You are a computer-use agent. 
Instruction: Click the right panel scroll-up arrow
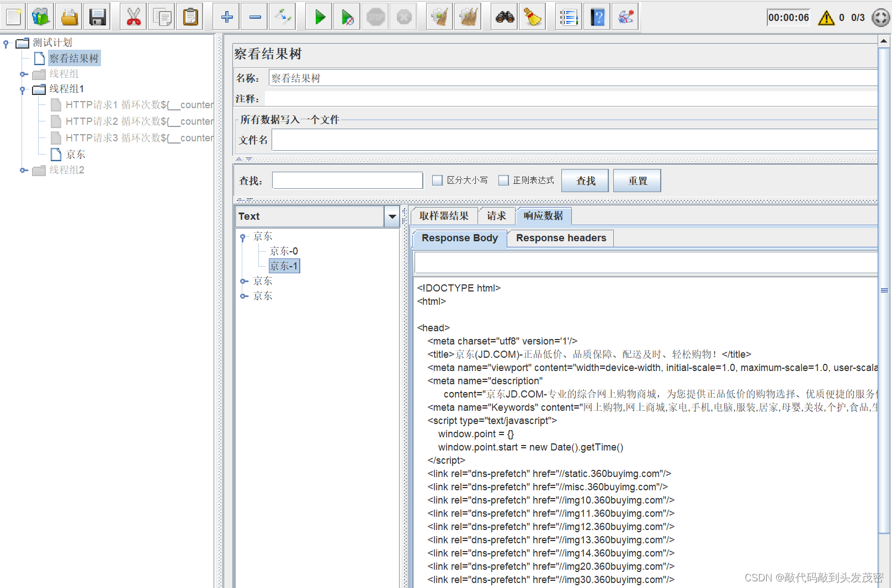[884, 41]
